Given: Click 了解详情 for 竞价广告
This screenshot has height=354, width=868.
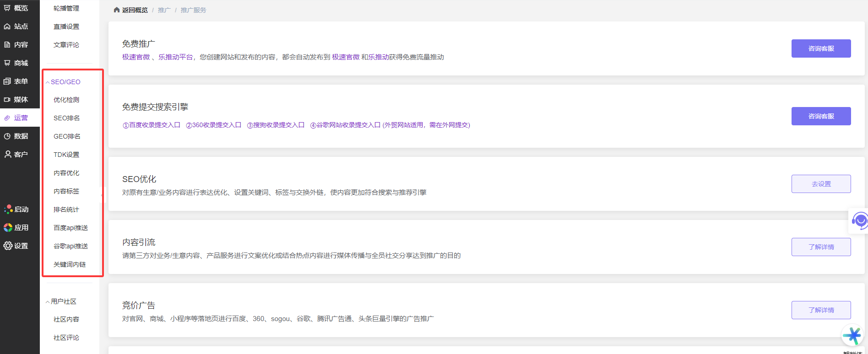Looking at the screenshot, I should coord(821,310).
